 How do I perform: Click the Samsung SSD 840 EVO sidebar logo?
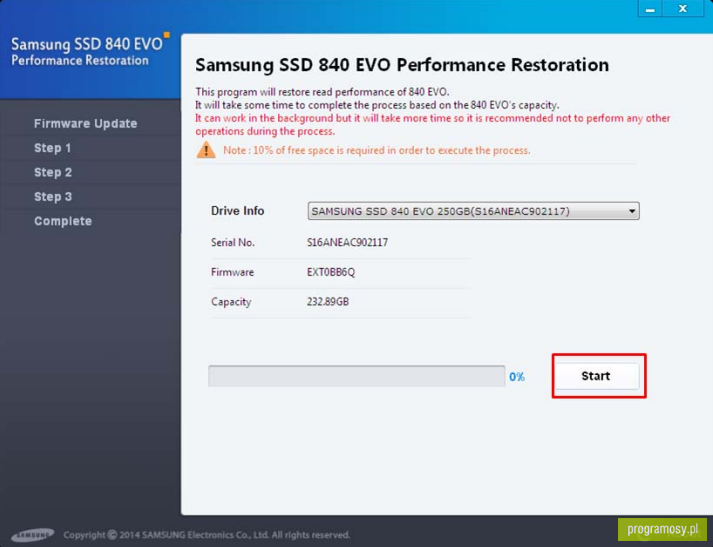coord(90,51)
